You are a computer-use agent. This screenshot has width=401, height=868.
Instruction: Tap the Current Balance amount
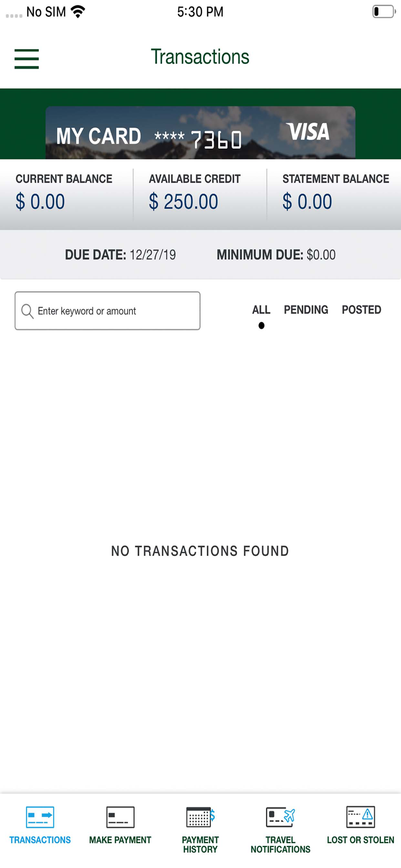40,202
